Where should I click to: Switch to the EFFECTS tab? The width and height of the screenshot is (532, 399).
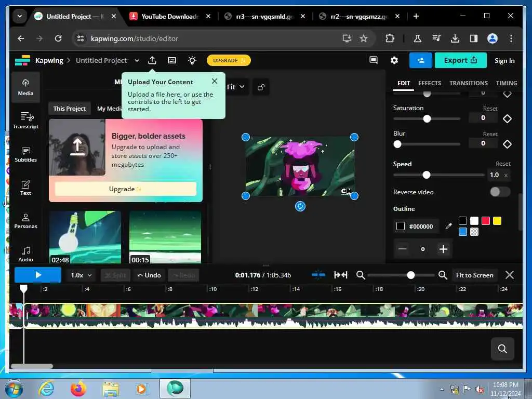point(430,83)
